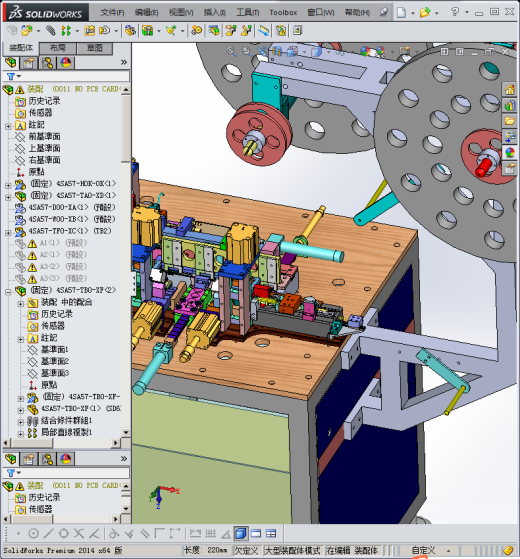Expand the 装配 中的配合 mates folder
The height and width of the screenshot is (559, 520).
tap(21, 303)
